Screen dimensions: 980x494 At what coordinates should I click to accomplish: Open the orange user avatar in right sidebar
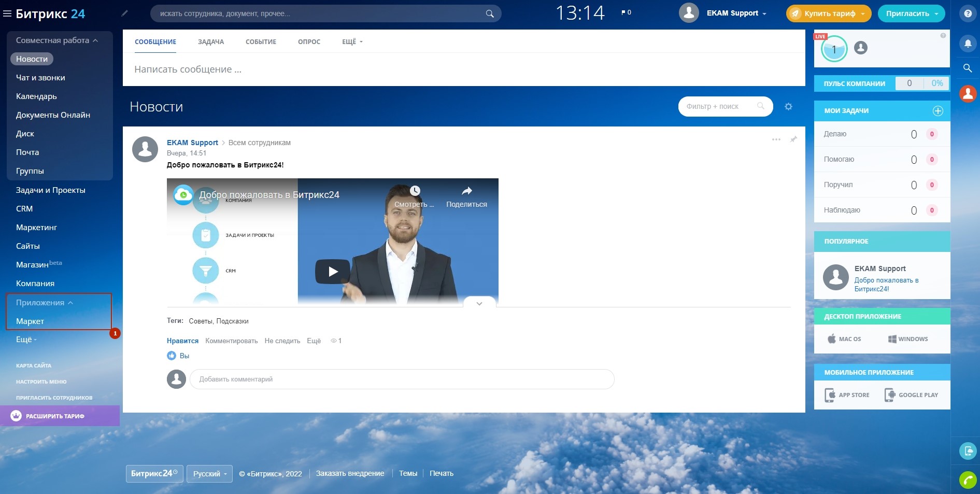click(968, 93)
